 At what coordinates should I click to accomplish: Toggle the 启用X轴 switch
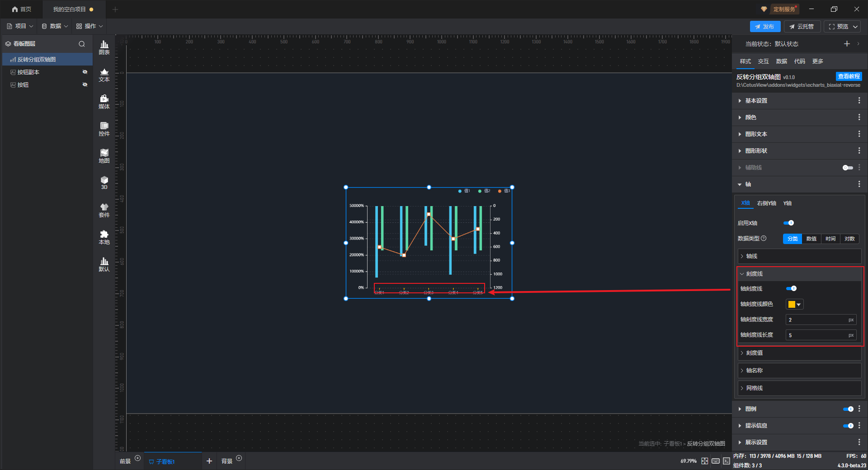click(x=789, y=223)
